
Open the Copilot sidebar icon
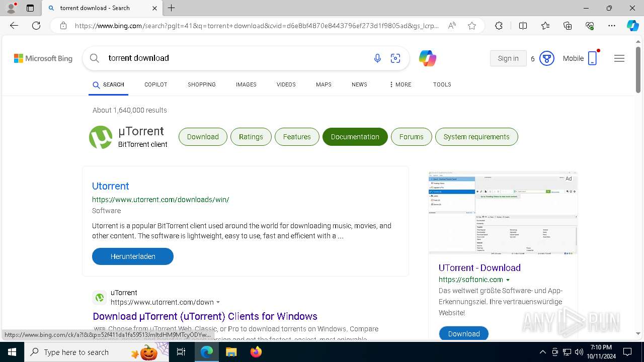point(632,26)
